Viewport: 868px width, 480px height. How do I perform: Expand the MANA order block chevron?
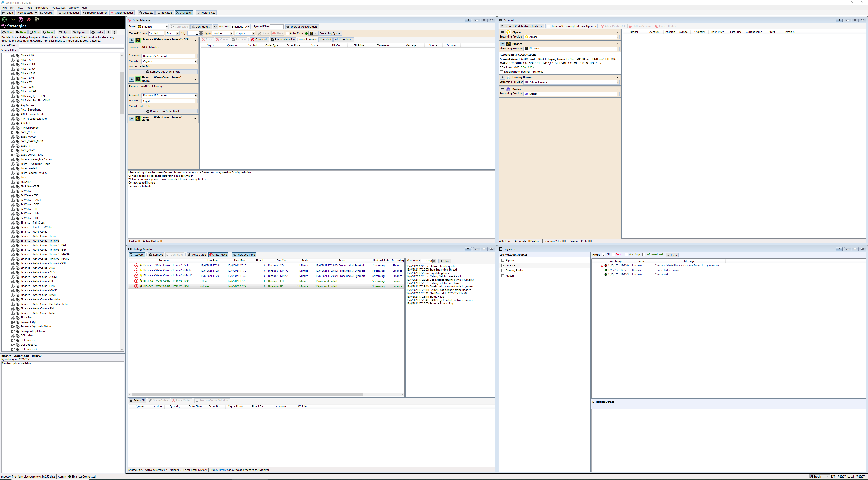click(x=195, y=119)
